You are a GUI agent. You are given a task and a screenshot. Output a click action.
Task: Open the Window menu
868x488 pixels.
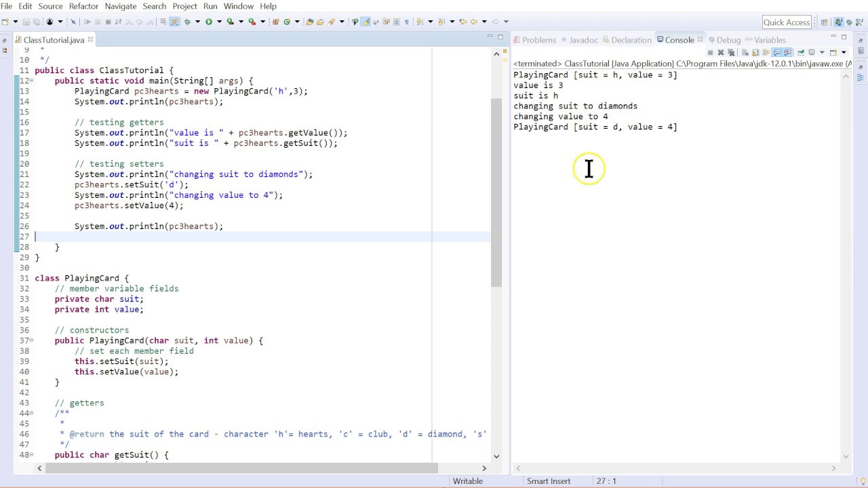pyautogui.click(x=239, y=6)
